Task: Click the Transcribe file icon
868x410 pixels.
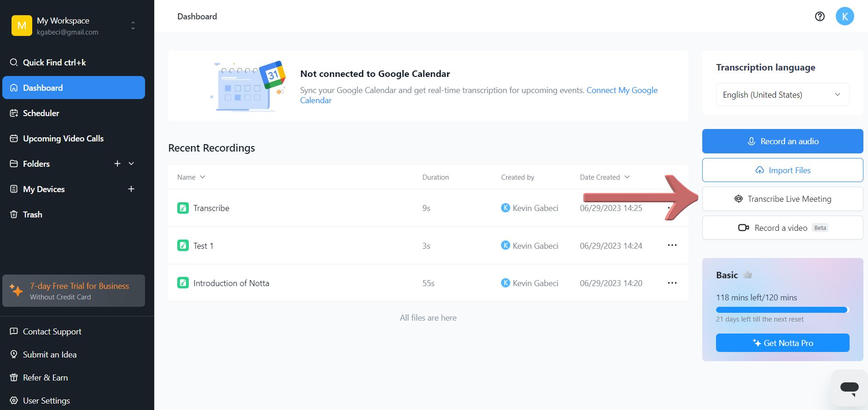Action: (183, 208)
